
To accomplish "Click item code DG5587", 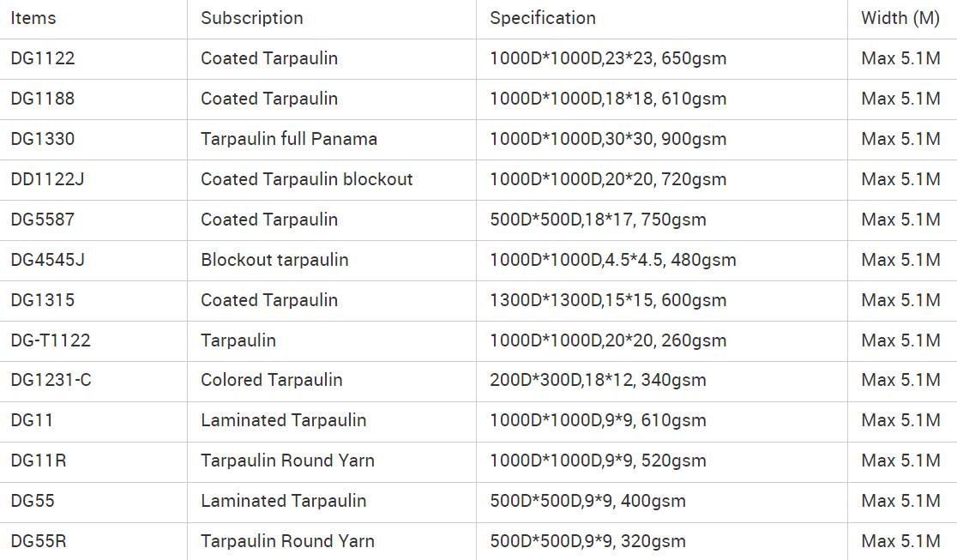I will (43, 220).
